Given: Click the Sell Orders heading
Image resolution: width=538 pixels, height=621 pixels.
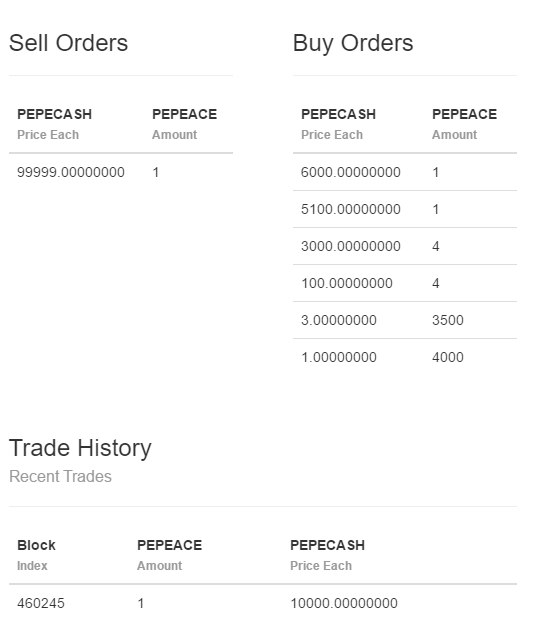Looking at the screenshot, I should (69, 43).
